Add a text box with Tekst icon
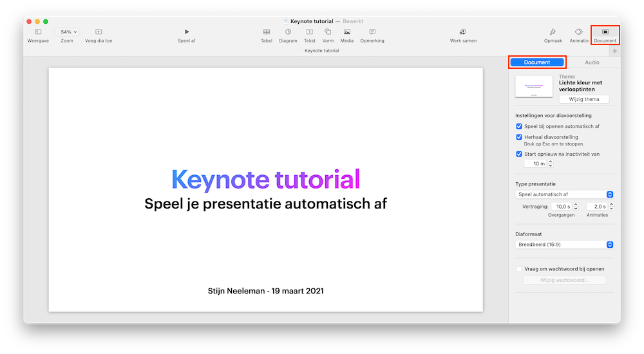The width and height of the screenshot is (644, 354). click(310, 32)
